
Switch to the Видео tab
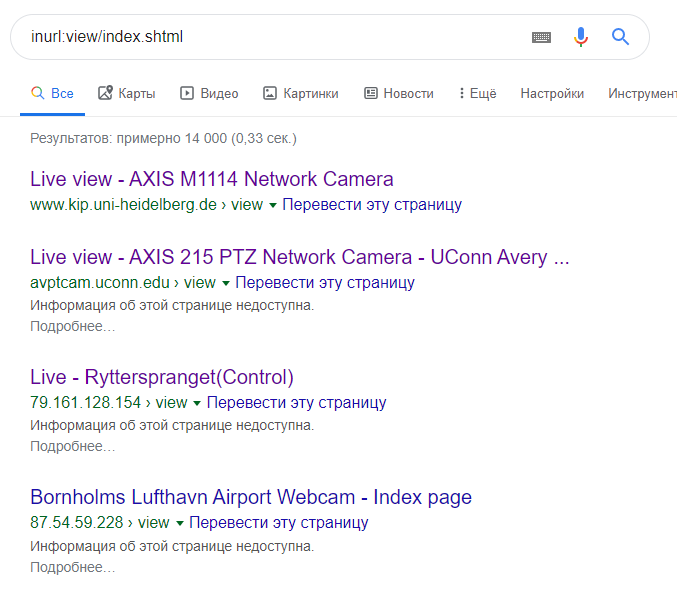[209, 93]
